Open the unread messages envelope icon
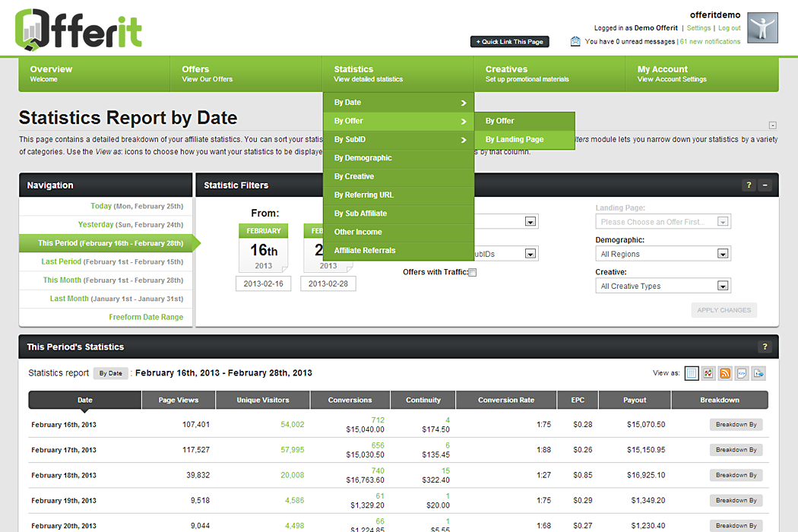The image size is (798, 532). click(575, 42)
